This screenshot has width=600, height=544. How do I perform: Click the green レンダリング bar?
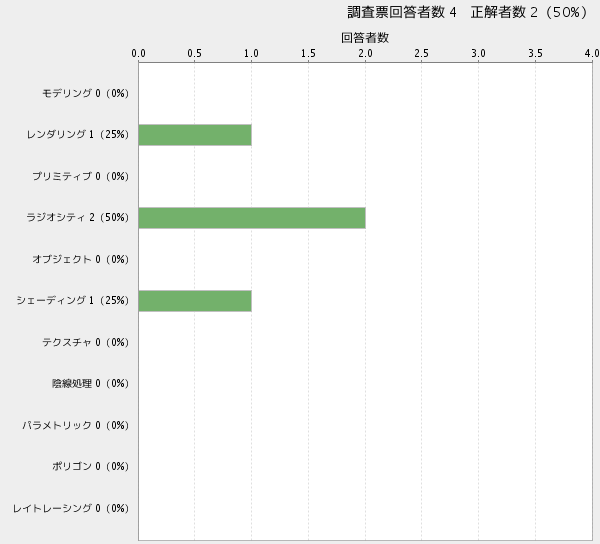pyautogui.click(x=195, y=135)
